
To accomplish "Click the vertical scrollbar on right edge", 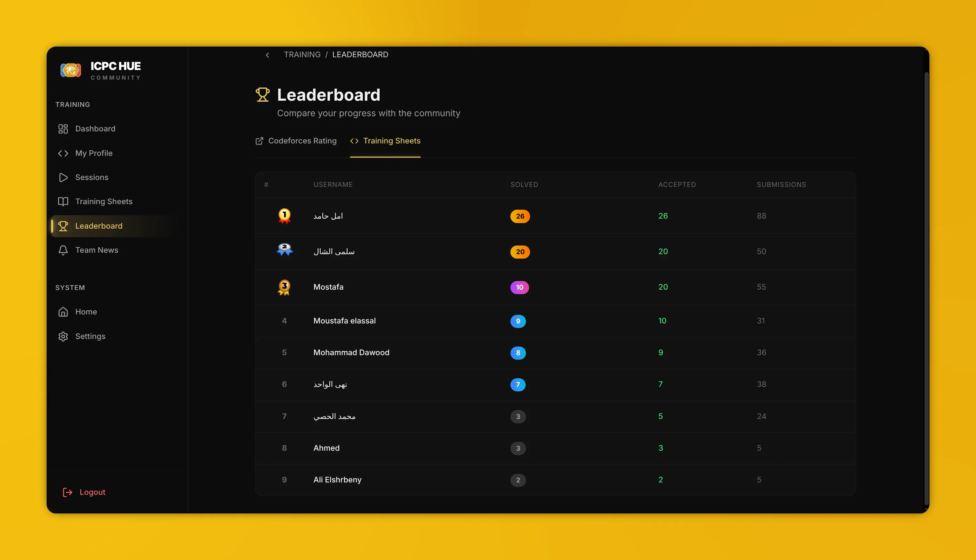I will click(926, 289).
